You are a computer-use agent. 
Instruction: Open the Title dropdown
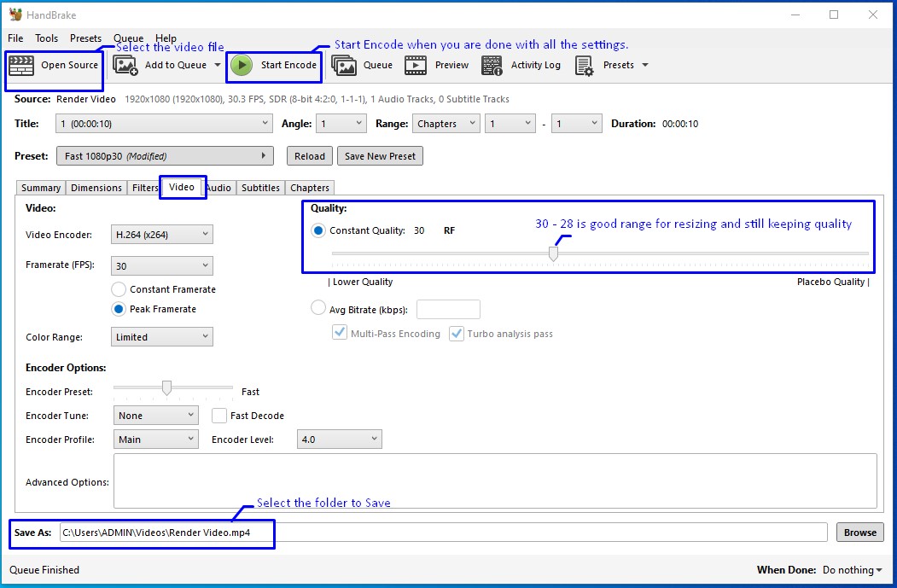coord(164,124)
